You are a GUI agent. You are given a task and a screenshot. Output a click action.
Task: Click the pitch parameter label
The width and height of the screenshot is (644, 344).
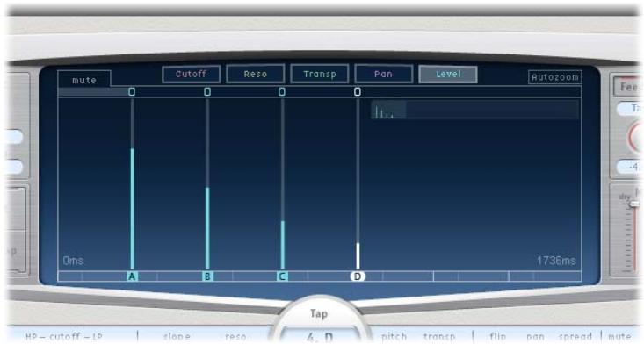pos(394,337)
